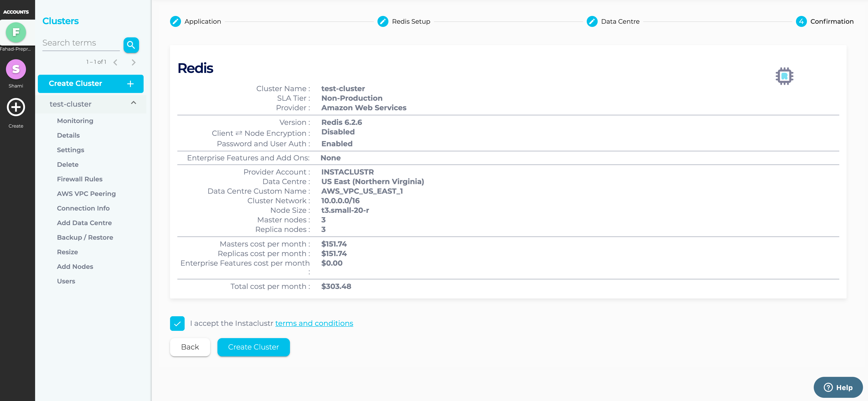Screen dimensions: 868x401
Task: Open the terms and conditions link
Action: click(314, 323)
